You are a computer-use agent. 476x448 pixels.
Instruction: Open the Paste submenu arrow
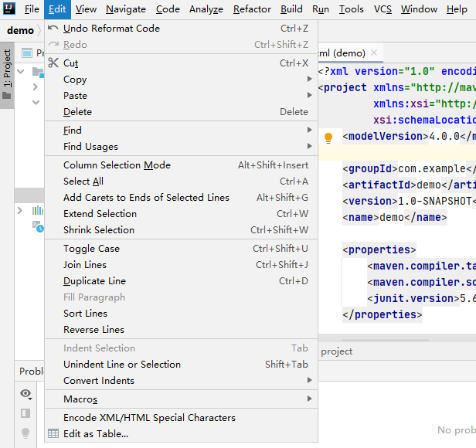(309, 95)
